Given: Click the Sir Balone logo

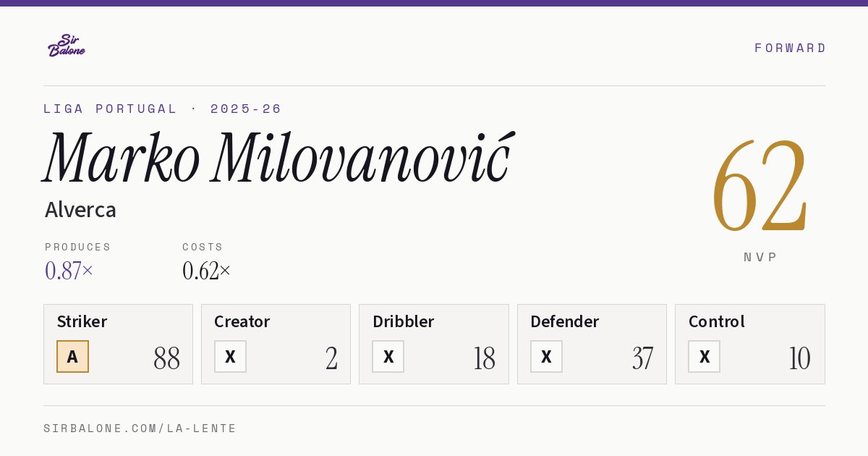Looking at the screenshot, I should click(67, 46).
